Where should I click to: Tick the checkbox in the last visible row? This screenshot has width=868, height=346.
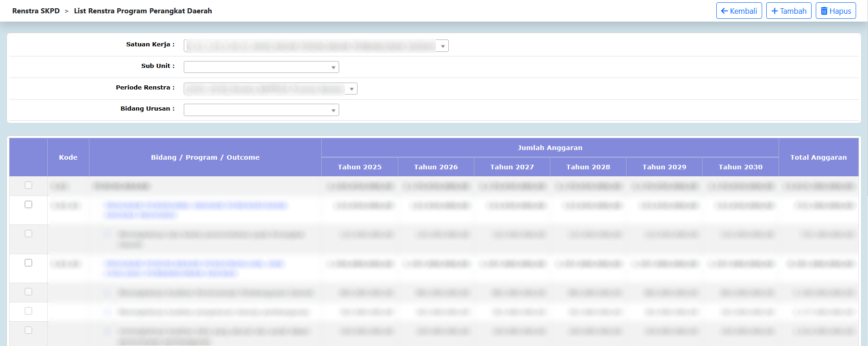click(x=28, y=330)
